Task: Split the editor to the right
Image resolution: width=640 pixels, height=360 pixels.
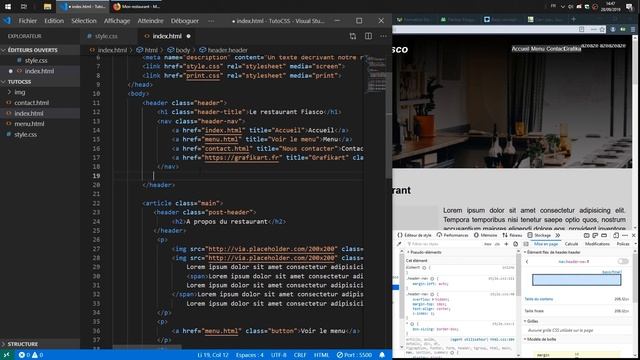Action: click(368, 36)
